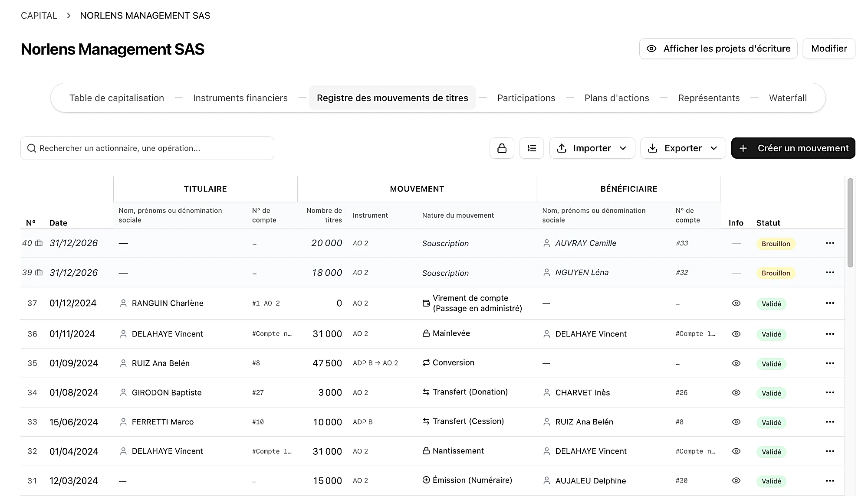868x496 pixels.
Task: Switch to Table de capitalisation tab
Action: click(117, 98)
